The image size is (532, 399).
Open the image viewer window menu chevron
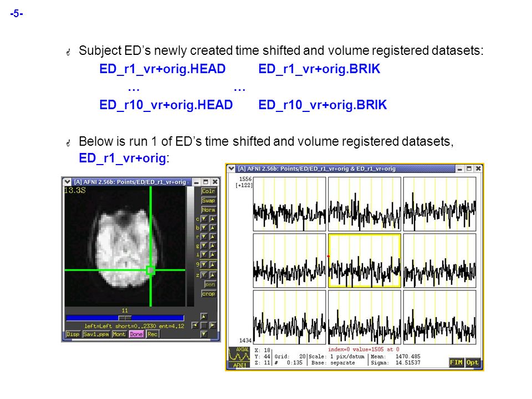click(x=67, y=182)
